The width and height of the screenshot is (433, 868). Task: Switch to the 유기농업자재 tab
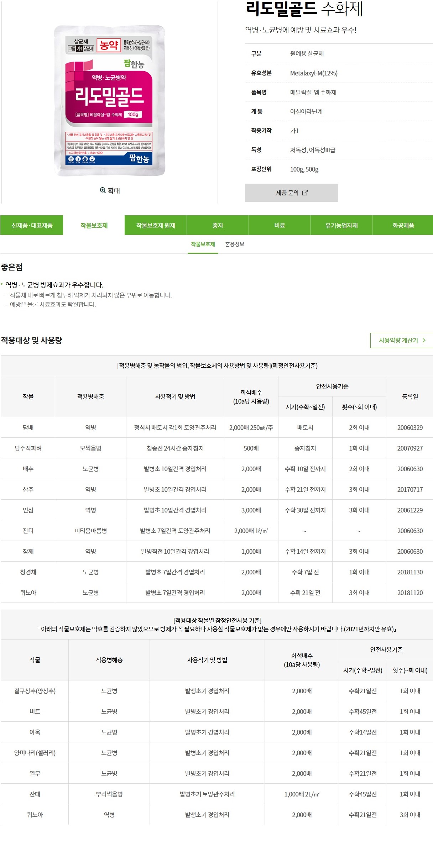341,225
